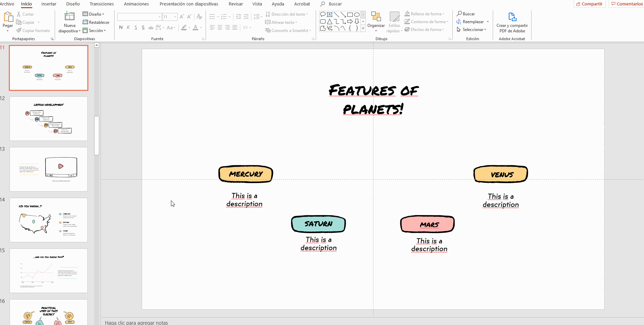Open Fuente dialog launcher
Image resolution: width=644 pixels, height=325 pixels.
(x=203, y=39)
